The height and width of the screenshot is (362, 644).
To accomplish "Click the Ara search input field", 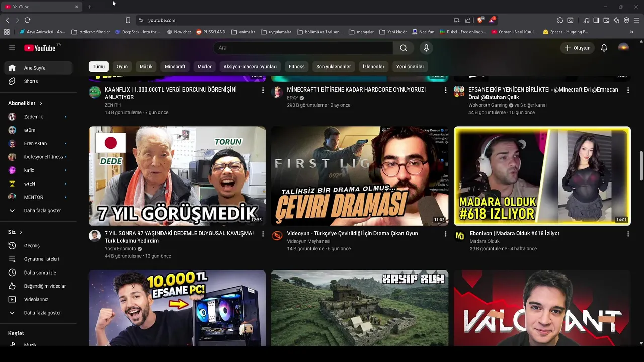I will (303, 48).
